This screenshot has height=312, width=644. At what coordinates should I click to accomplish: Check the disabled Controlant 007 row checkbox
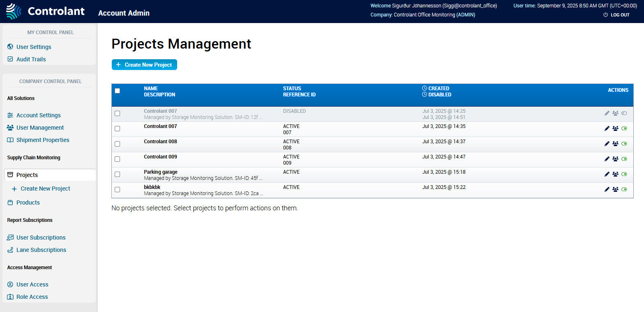(117, 113)
